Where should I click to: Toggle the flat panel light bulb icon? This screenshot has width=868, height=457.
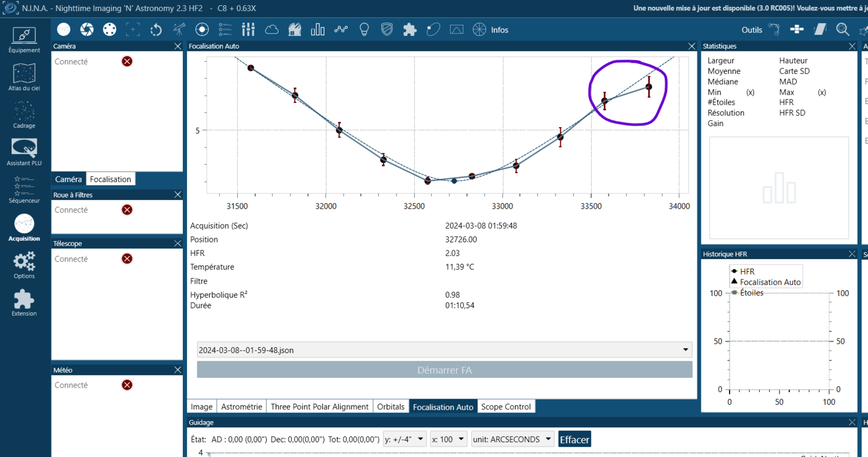(364, 30)
